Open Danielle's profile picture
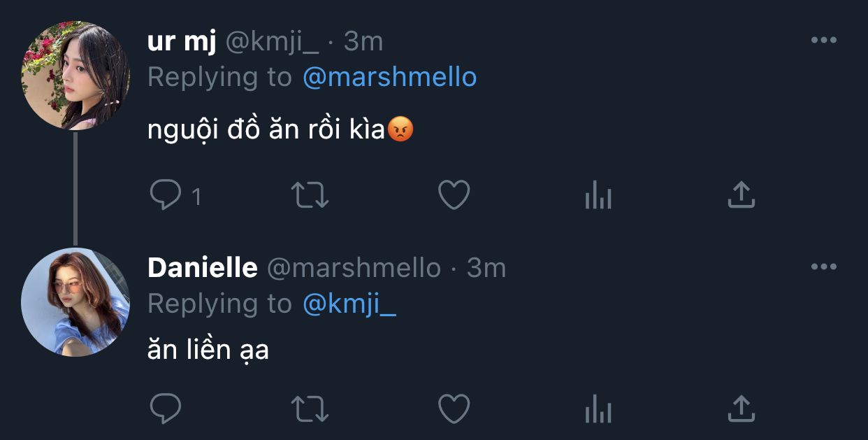This screenshot has width=868, height=440. [x=75, y=301]
